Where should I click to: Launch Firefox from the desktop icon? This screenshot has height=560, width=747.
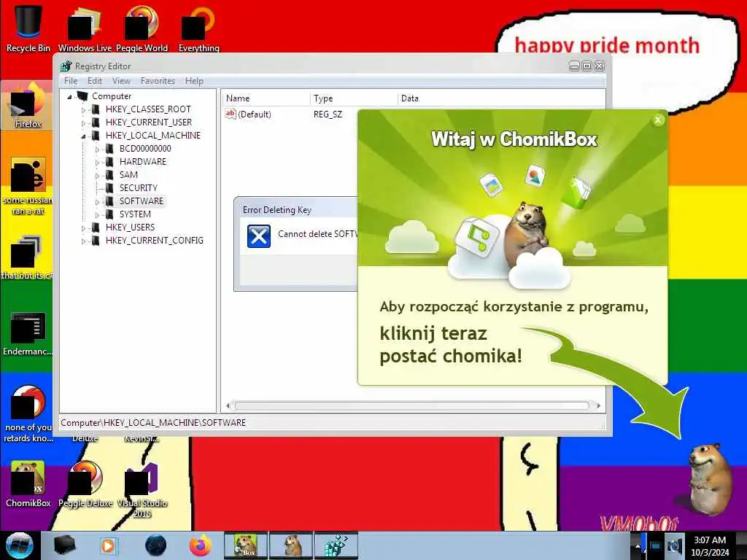pos(28,106)
